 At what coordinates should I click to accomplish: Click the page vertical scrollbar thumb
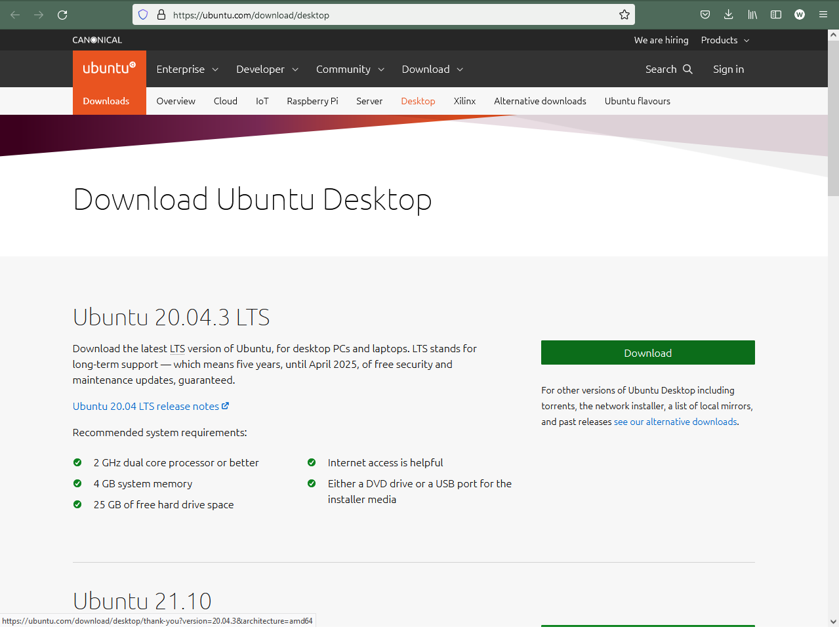pyautogui.click(x=833, y=118)
